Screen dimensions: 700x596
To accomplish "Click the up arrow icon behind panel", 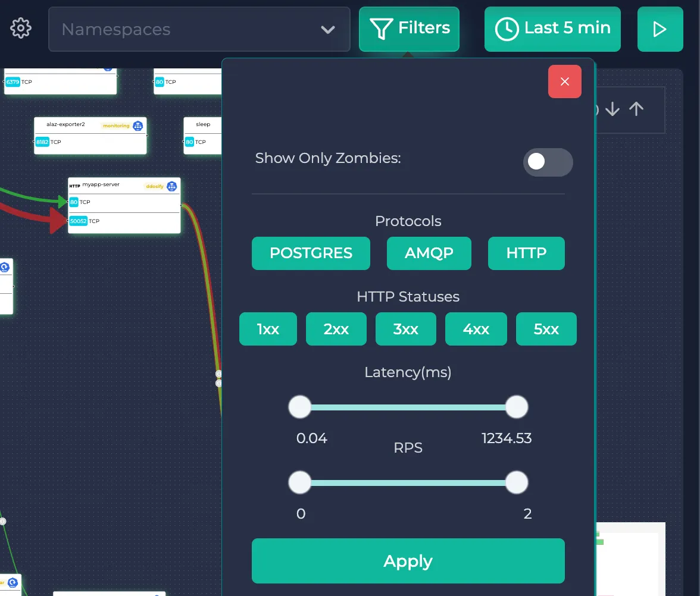I will point(636,109).
